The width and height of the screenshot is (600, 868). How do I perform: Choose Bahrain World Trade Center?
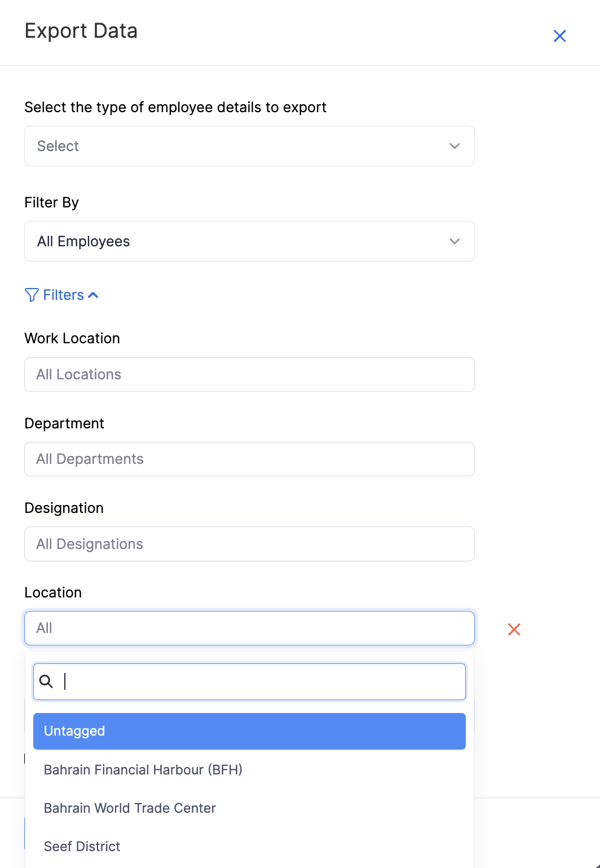(130, 808)
